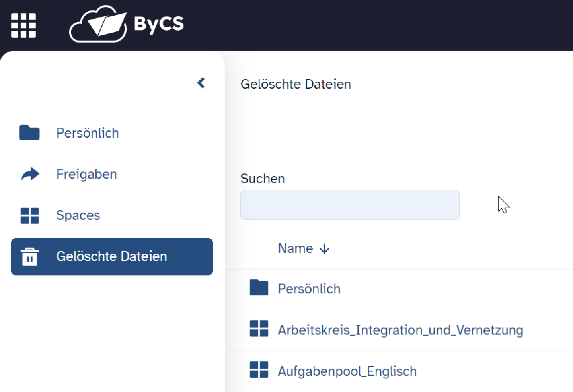Click the space icon beside Aufgabenpool_Englisch
The width and height of the screenshot is (573, 392).
coord(259,370)
